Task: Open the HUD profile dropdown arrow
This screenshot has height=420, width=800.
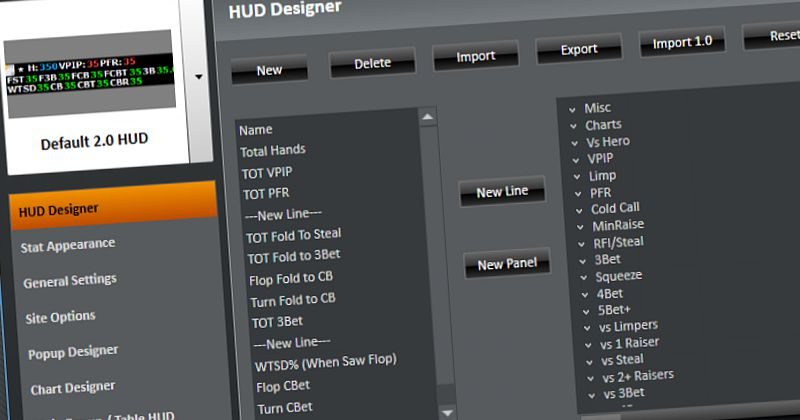Action: pos(199,77)
